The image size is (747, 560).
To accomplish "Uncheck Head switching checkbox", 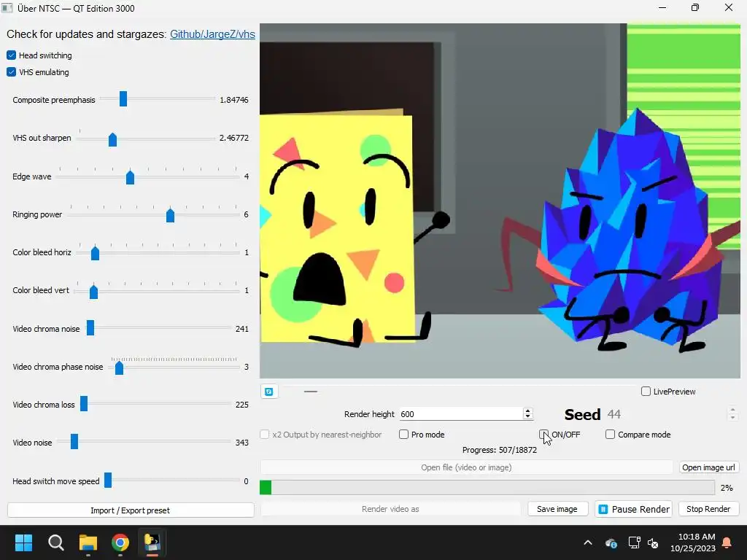I will (x=12, y=55).
